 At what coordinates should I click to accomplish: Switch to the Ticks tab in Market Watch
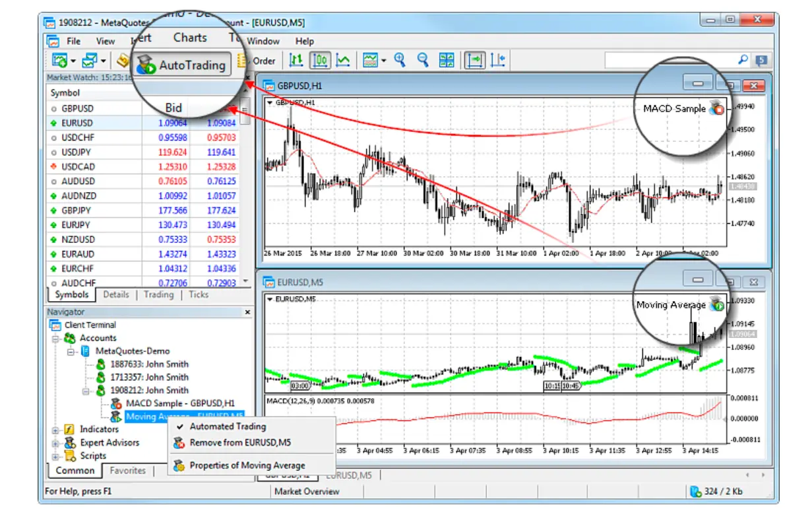(199, 294)
